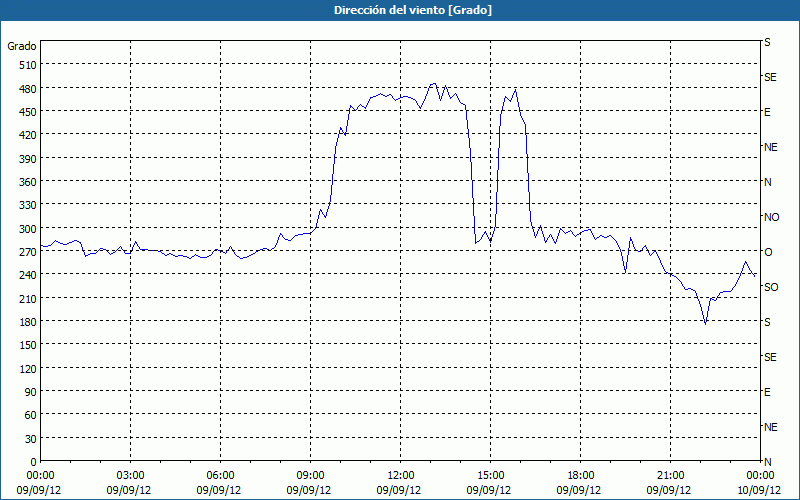800x500 pixels.
Task: Click the "SO" compass label on right axis
Action: (x=771, y=287)
